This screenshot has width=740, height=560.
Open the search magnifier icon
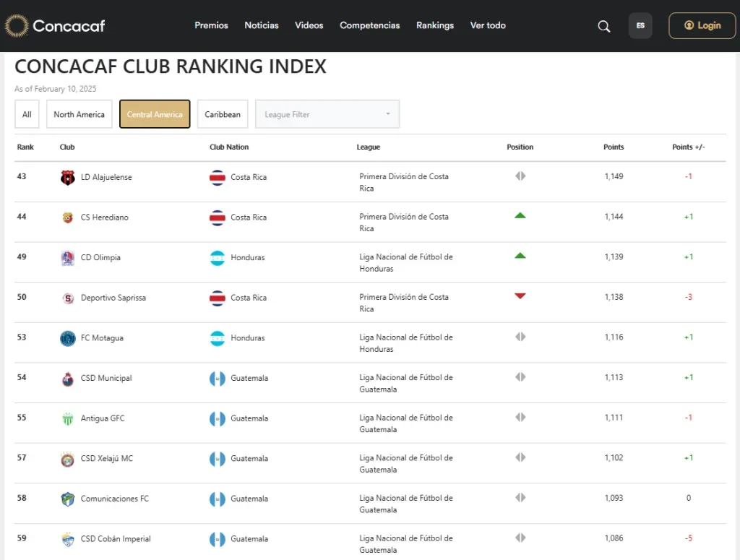pos(604,26)
